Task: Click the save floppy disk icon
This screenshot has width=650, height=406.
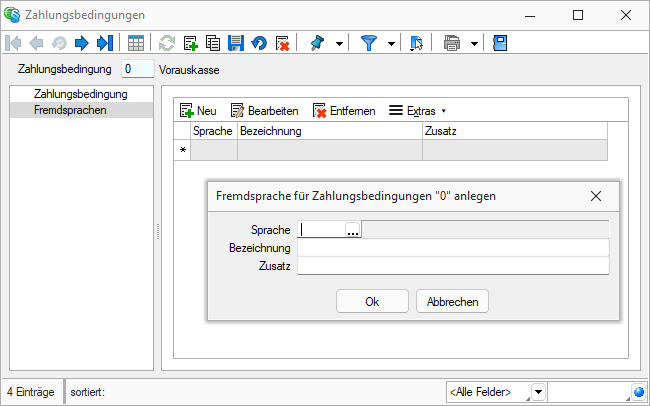Action: tap(236, 43)
